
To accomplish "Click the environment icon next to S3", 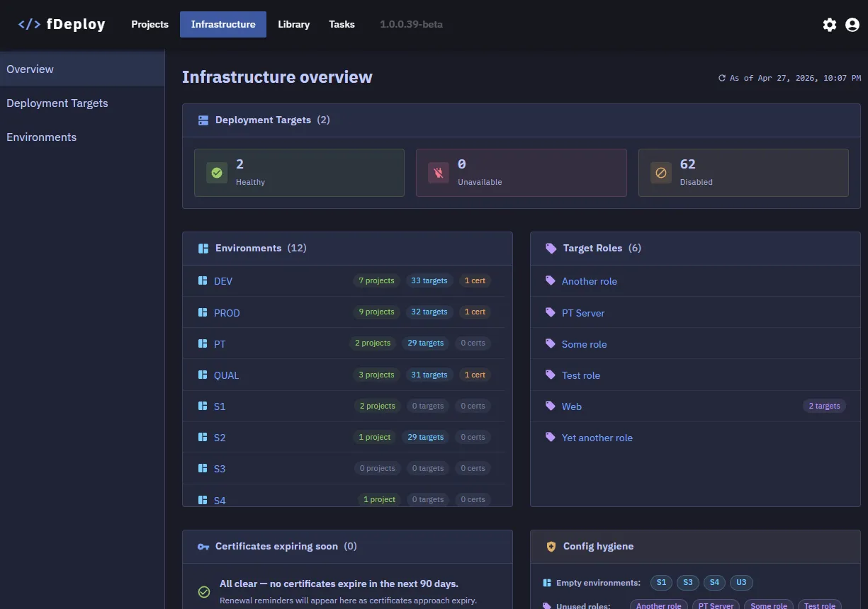I will pyautogui.click(x=203, y=468).
